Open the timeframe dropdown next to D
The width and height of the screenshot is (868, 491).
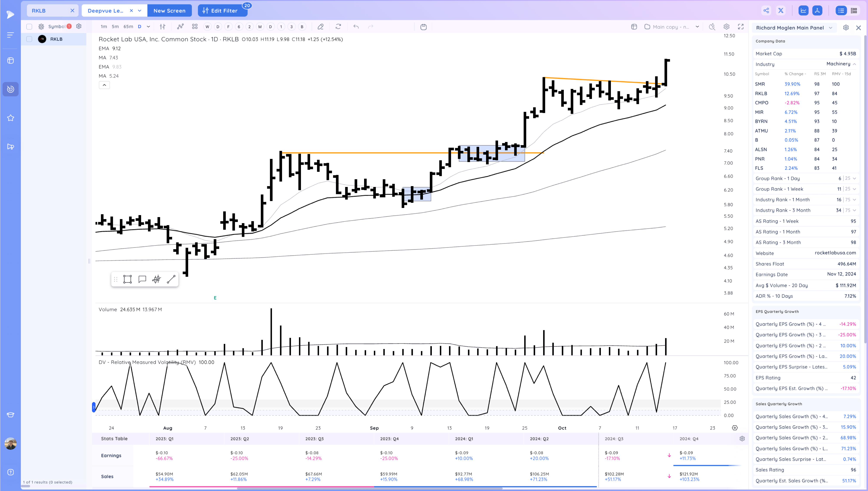(x=148, y=27)
